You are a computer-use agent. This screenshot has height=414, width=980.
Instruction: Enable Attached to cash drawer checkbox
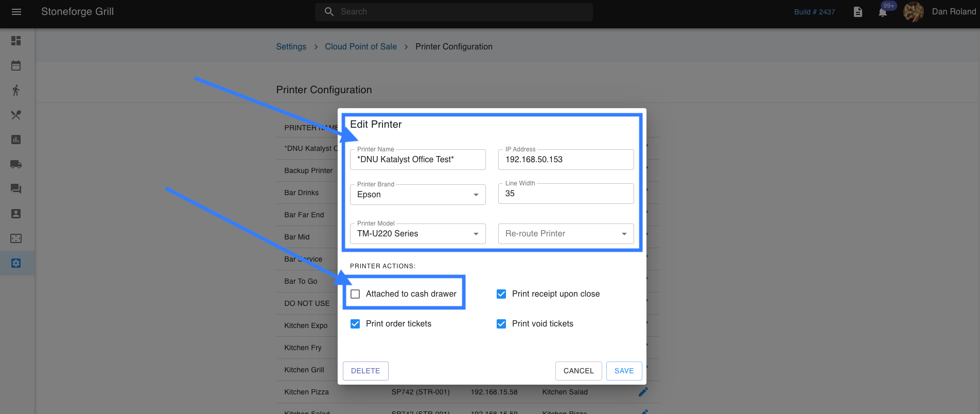coord(355,294)
